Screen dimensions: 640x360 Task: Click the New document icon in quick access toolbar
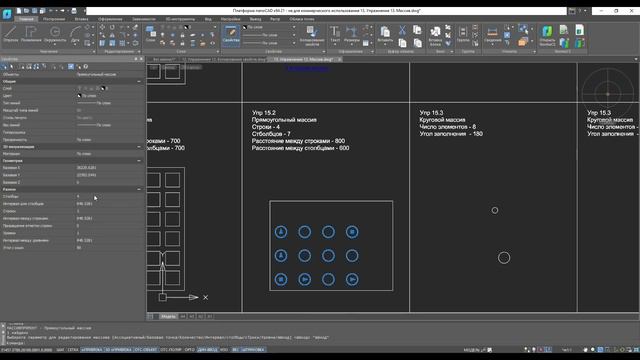click(19, 11)
